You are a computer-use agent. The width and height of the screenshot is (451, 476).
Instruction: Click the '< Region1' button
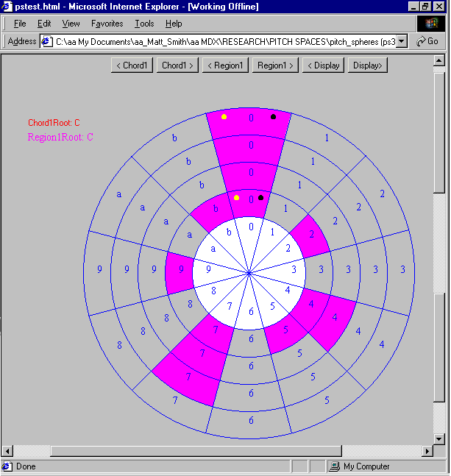click(x=224, y=65)
